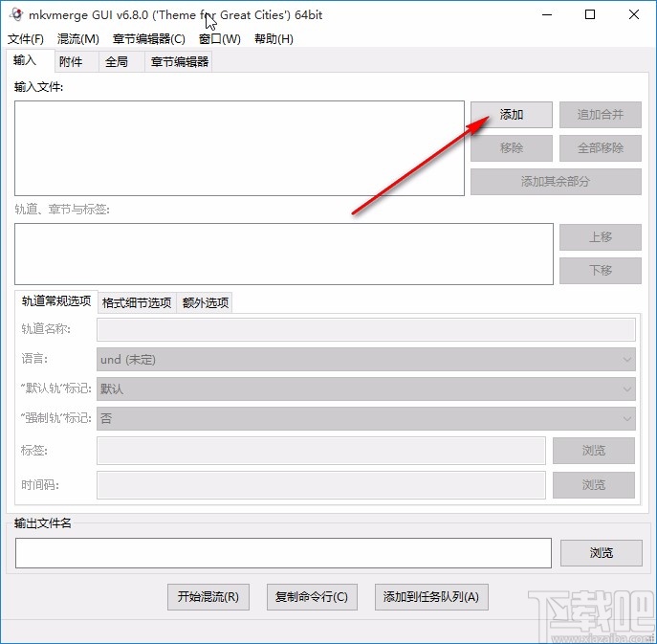Click the 输出文件名 input field
Image resolution: width=657 pixels, height=644 pixels.
pos(283,553)
